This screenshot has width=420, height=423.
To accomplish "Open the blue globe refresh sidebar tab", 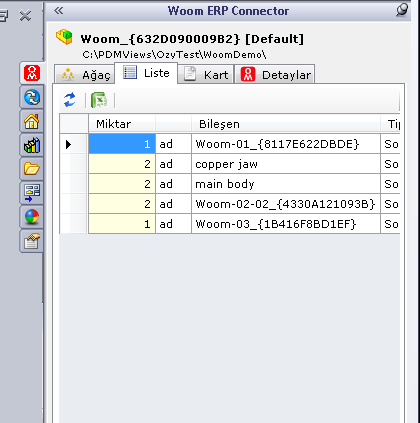I will tap(32, 97).
